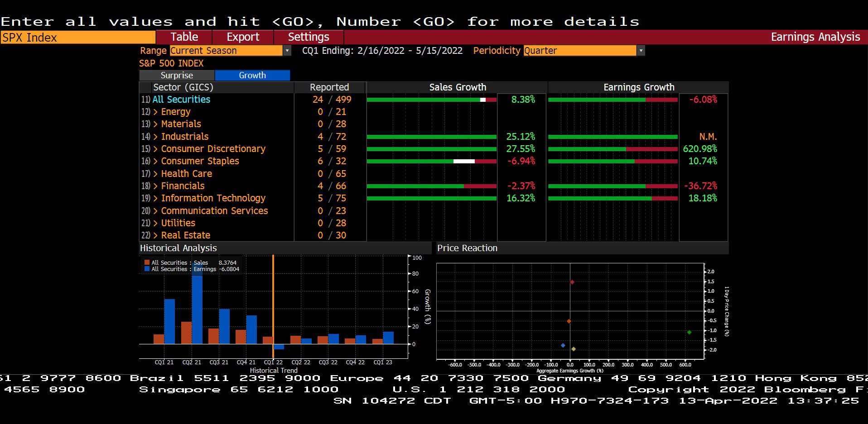The height and width of the screenshot is (424, 868).
Task: Click the Earnings Analysis title
Action: [815, 37]
